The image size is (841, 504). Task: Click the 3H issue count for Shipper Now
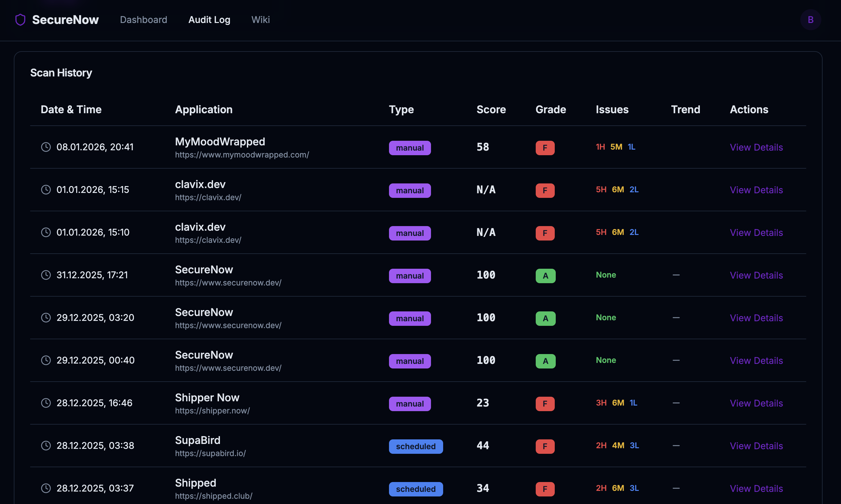[x=601, y=403]
